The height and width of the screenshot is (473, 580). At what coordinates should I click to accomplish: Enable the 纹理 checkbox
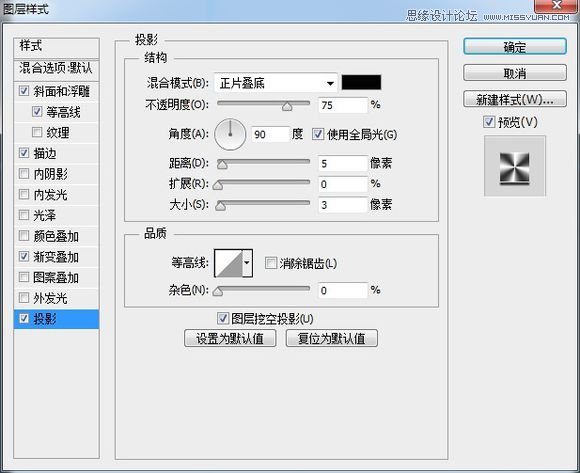coord(37,132)
